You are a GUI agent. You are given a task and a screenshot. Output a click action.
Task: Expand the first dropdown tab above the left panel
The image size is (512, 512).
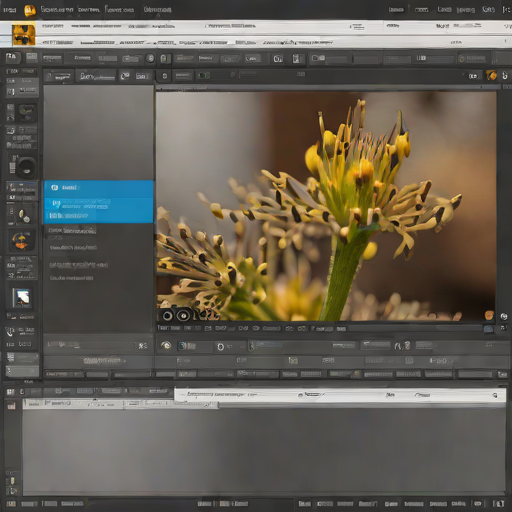(x=59, y=77)
